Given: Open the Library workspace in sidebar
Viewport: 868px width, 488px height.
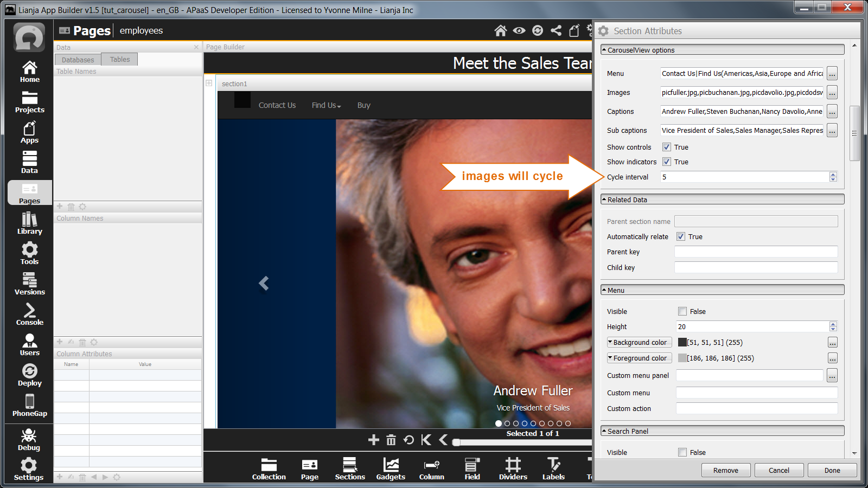Looking at the screenshot, I should click(29, 223).
